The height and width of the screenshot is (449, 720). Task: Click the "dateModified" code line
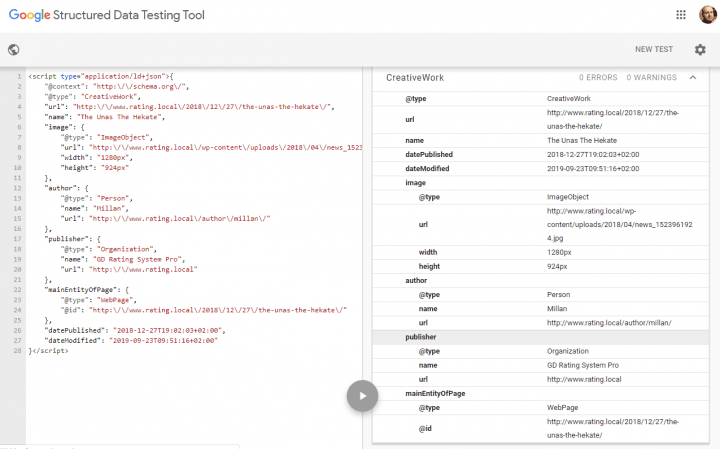pyautogui.click(x=131, y=341)
